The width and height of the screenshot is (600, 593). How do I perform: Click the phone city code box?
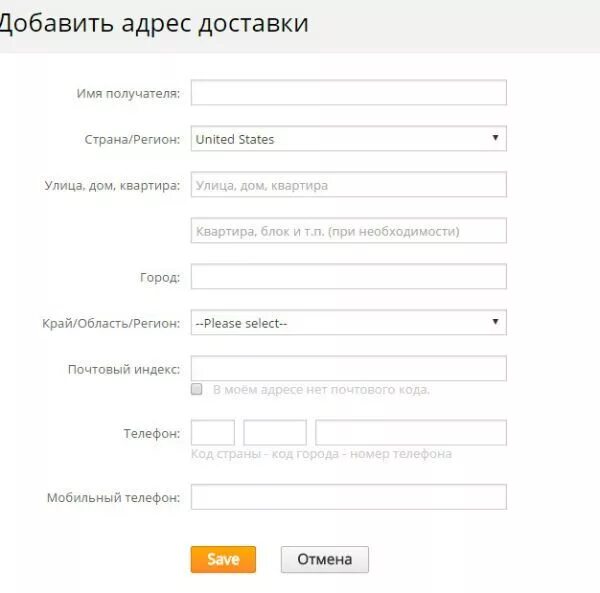(x=275, y=433)
